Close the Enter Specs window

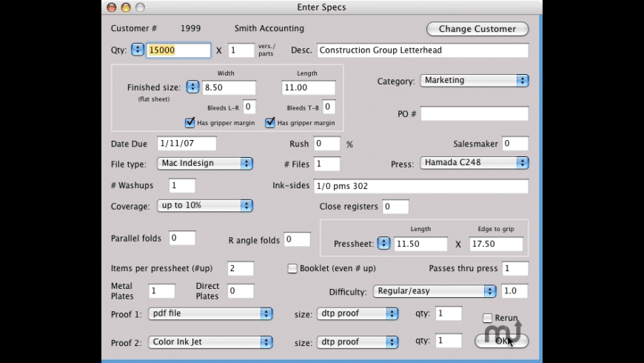tap(112, 7)
